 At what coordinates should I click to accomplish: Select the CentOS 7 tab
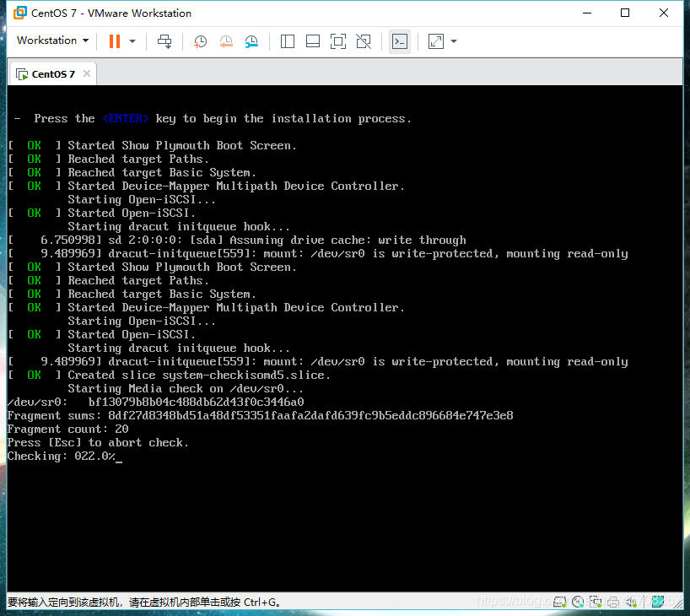52,74
